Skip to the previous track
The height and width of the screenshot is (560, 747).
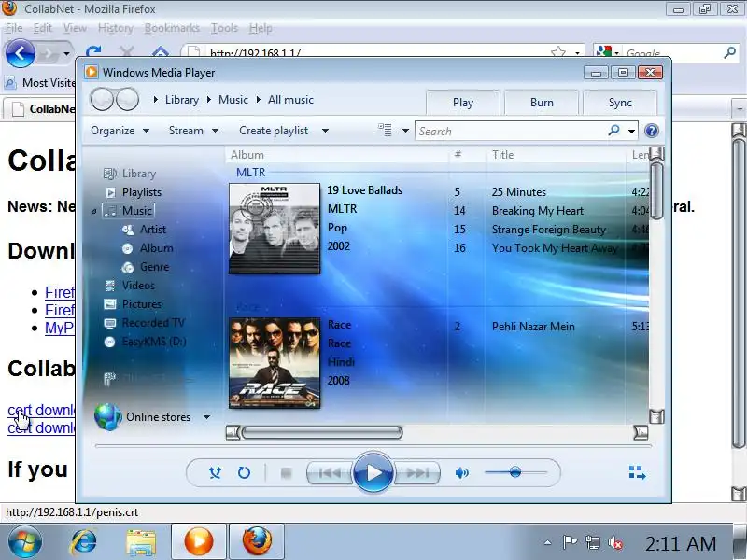pyautogui.click(x=330, y=473)
